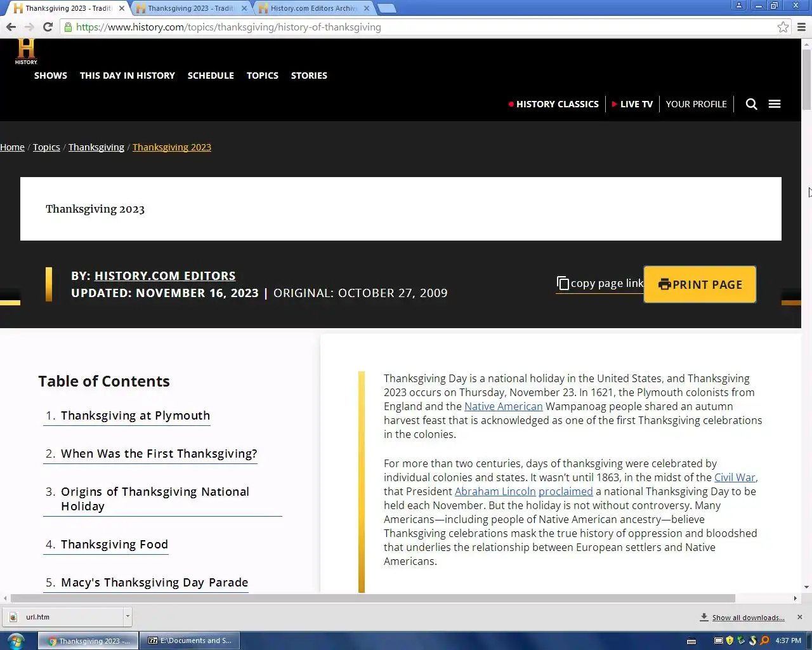Jump to Thanksgiving at Plymouth section
This screenshot has width=812, height=650.
135,416
